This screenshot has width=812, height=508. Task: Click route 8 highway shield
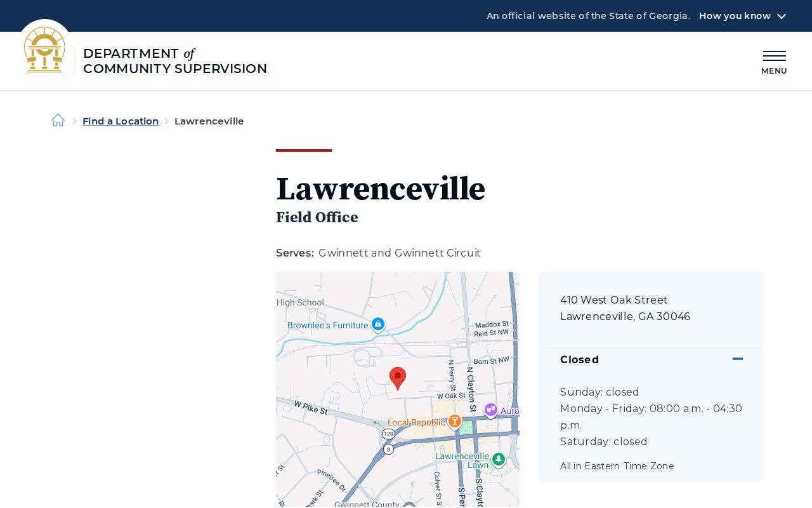click(389, 449)
